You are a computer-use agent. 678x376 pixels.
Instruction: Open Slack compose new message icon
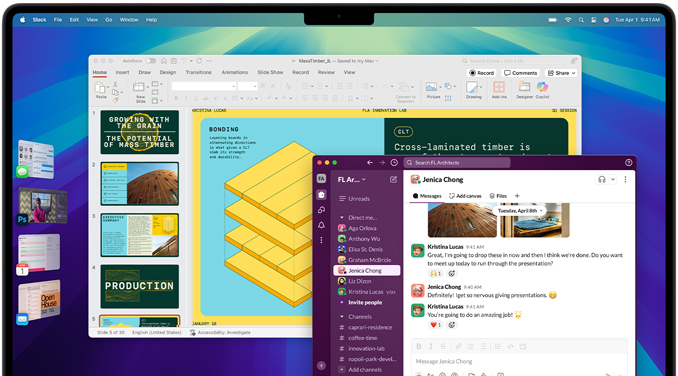pos(393,179)
